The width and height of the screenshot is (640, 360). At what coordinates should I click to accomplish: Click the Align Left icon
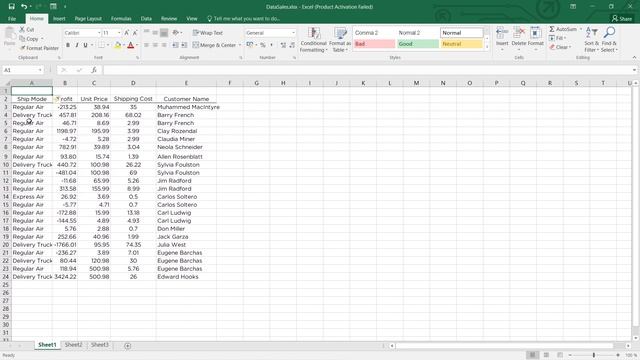pos(147,45)
